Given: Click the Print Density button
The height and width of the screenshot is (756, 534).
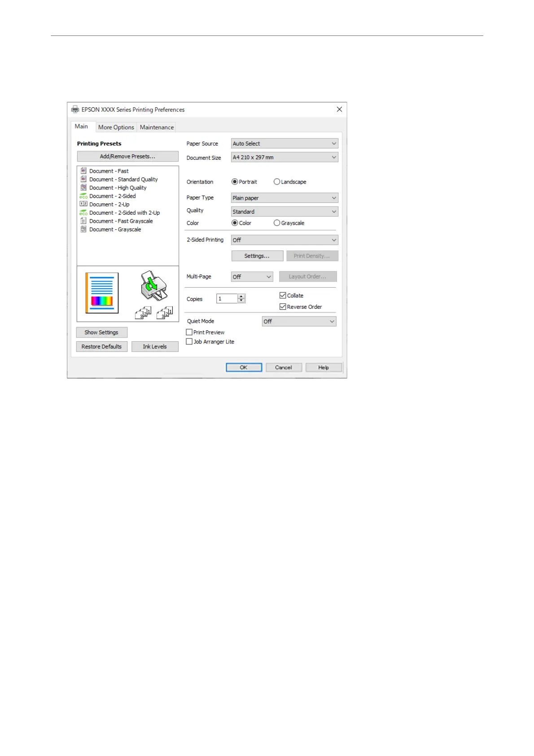Looking at the screenshot, I should point(312,256).
